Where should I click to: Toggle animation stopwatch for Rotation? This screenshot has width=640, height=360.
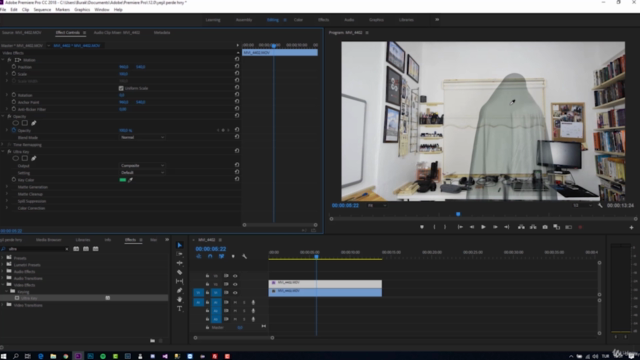(14, 95)
